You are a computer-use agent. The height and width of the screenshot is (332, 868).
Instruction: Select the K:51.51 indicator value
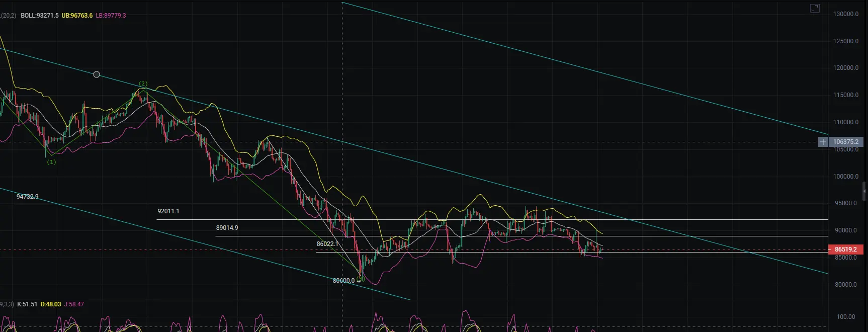[27, 304]
